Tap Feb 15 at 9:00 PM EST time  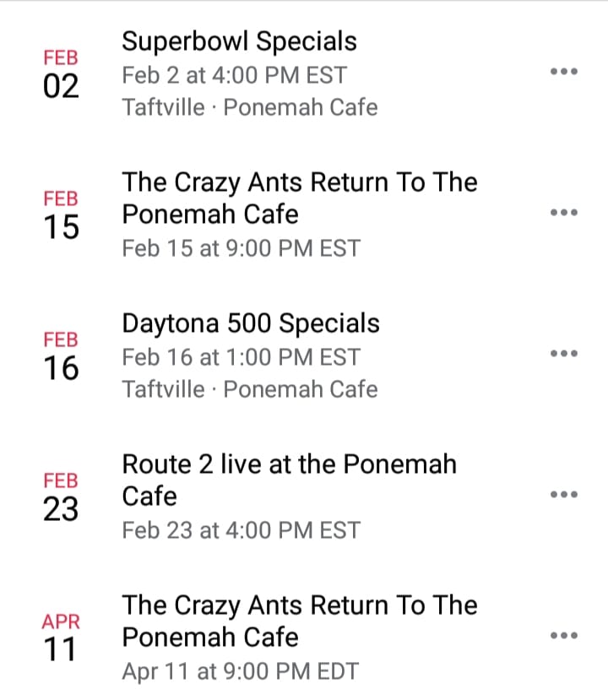click(241, 248)
